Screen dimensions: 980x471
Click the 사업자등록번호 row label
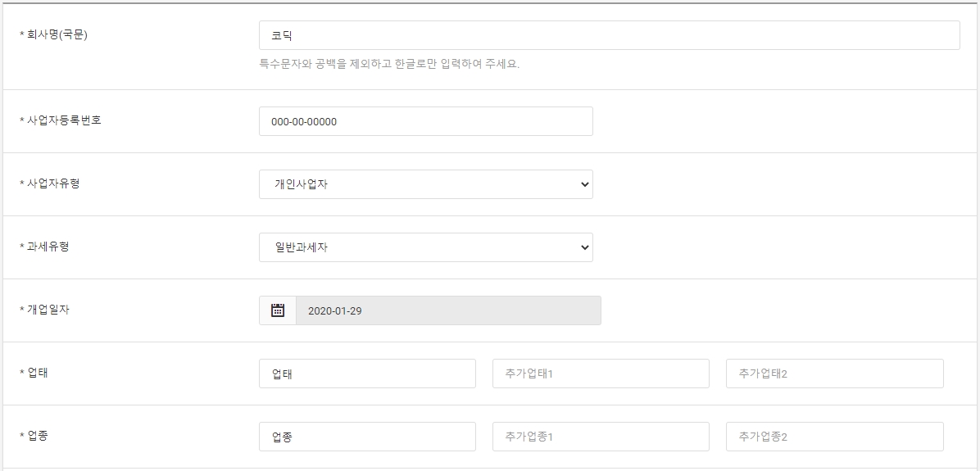click(61, 120)
